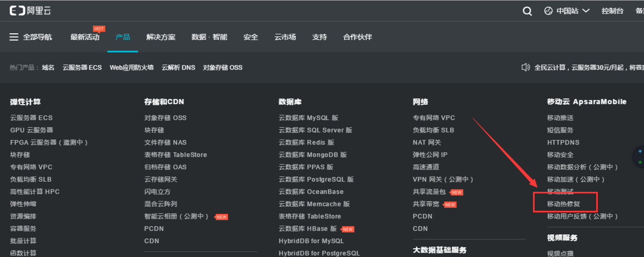This screenshot has height=257, width=644.
Task: Open 云数据库 SQL Server 版 link
Action: (315, 130)
